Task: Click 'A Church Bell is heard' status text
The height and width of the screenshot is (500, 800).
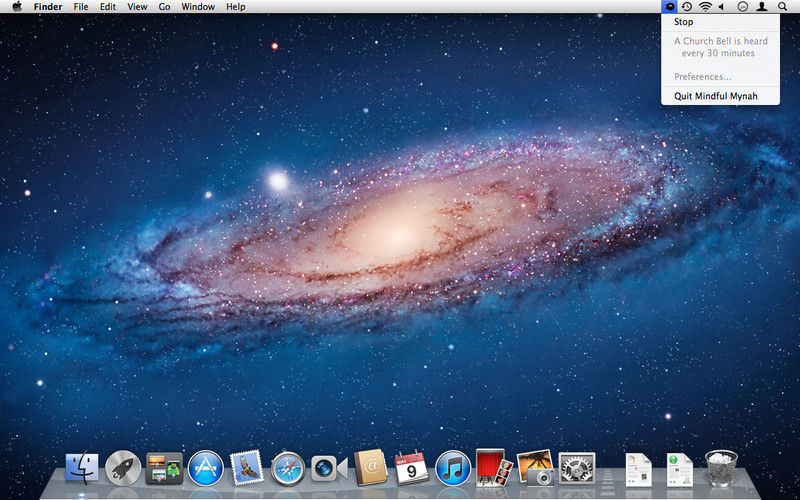Action: (721, 41)
